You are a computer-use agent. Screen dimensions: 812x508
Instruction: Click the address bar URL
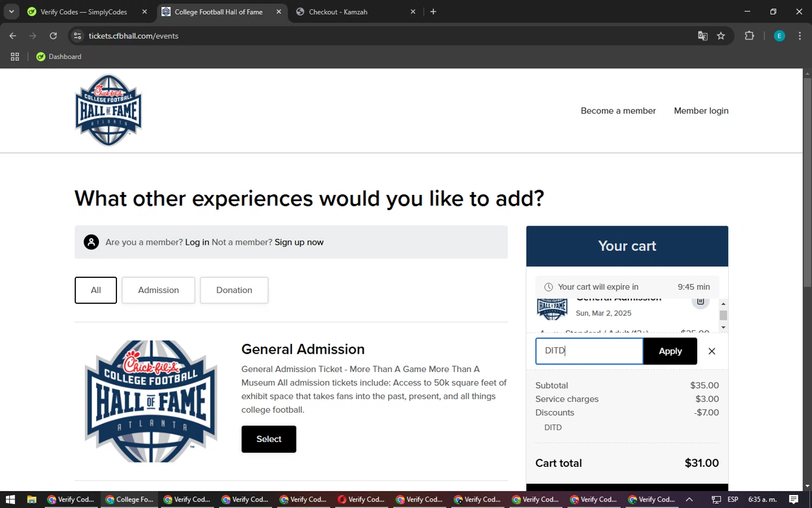pos(134,36)
